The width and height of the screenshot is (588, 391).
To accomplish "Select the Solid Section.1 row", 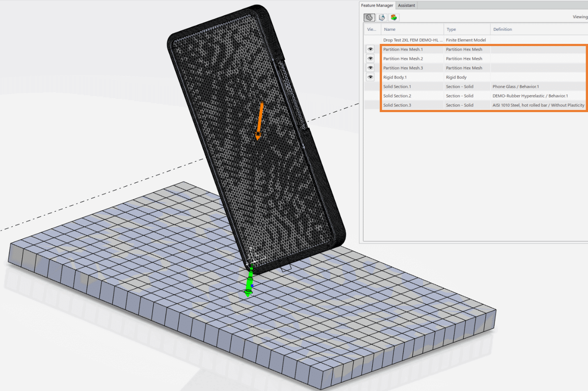I will [x=475, y=87].
